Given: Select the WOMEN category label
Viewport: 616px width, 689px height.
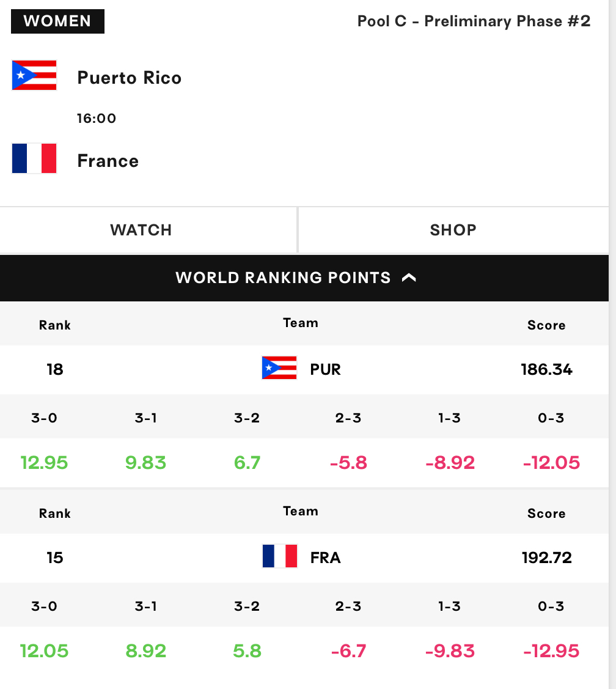Looking at the screenshot, I should (57, 21).
